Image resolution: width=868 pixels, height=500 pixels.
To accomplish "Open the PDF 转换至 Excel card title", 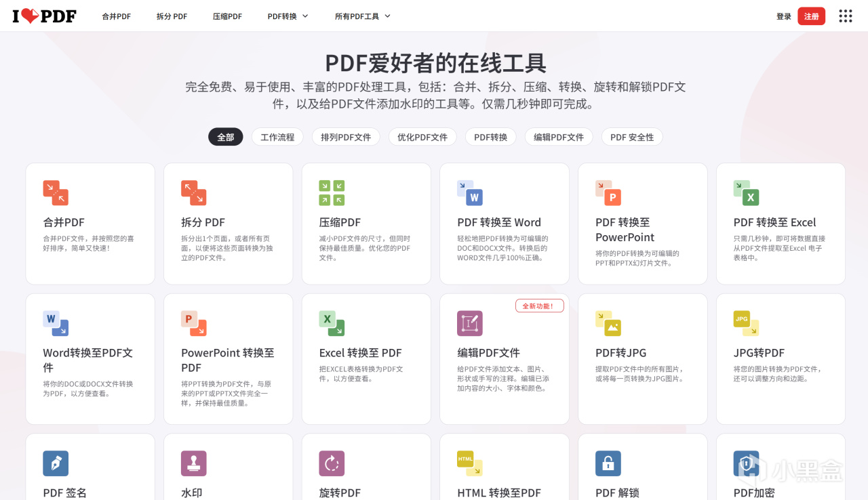I will (774, 222).
